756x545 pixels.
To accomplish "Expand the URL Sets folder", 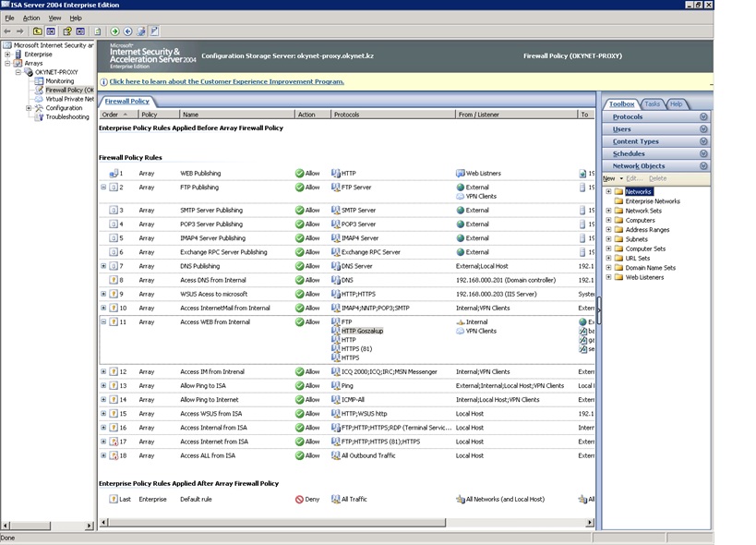I will [608, 259].
